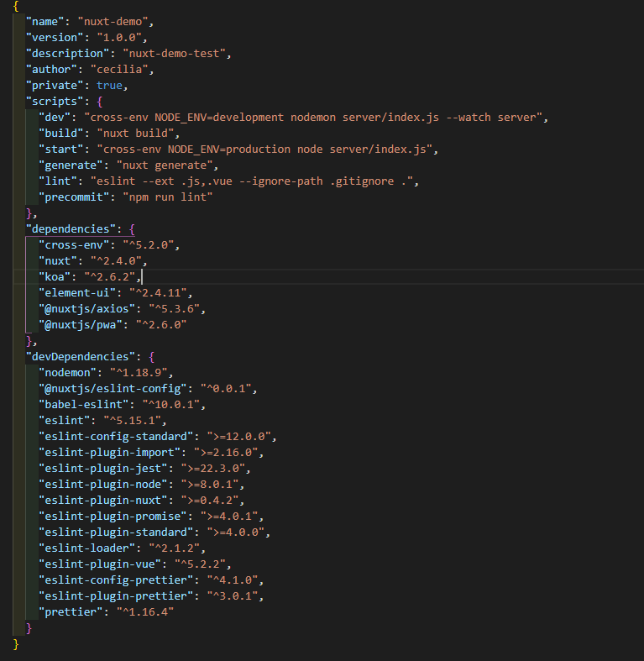This screenshot has height=661, width=644.
Task: Click the "nuxt generate" value
Action: click(165, 165)
